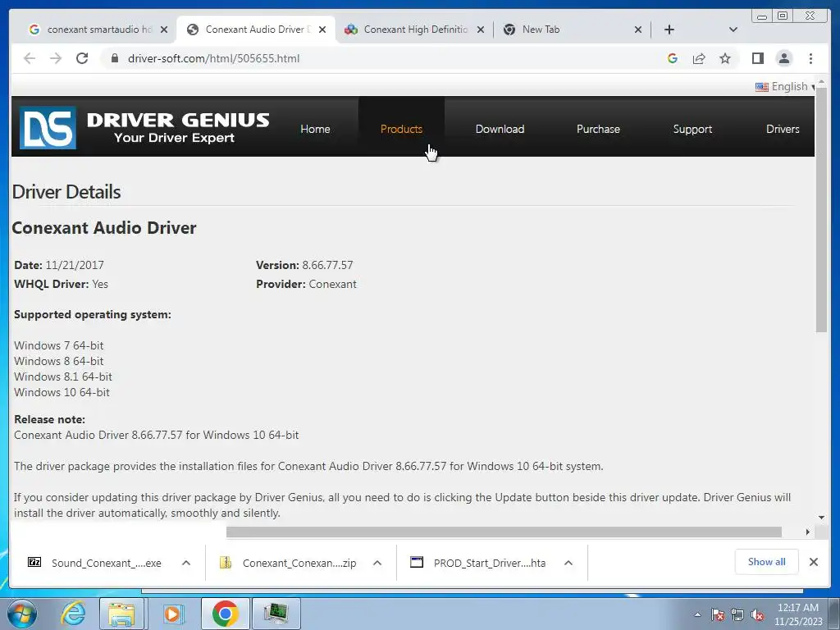Viewport: 840px width, 630px height.
Task: Open the Drivers menu item
Action: coord(782,129)
